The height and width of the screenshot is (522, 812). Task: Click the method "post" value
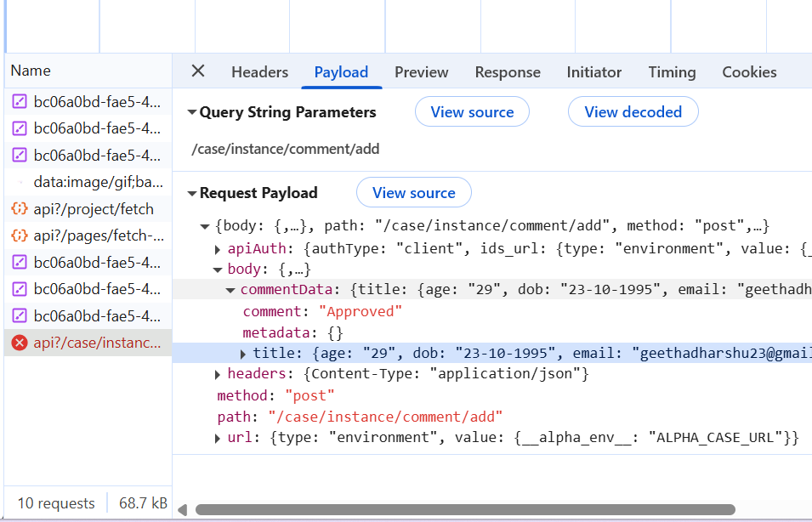[x=309, y=396]
